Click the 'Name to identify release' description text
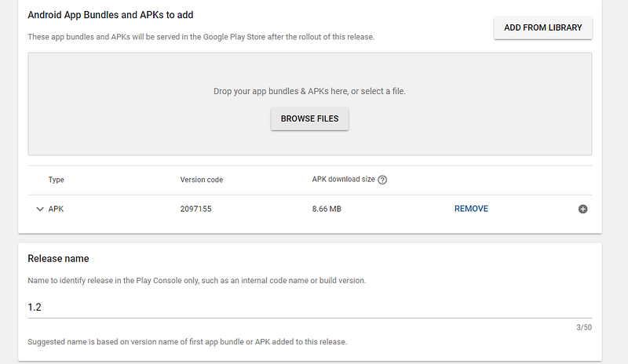This screenshot has height=364, width=628. point(196,280)
